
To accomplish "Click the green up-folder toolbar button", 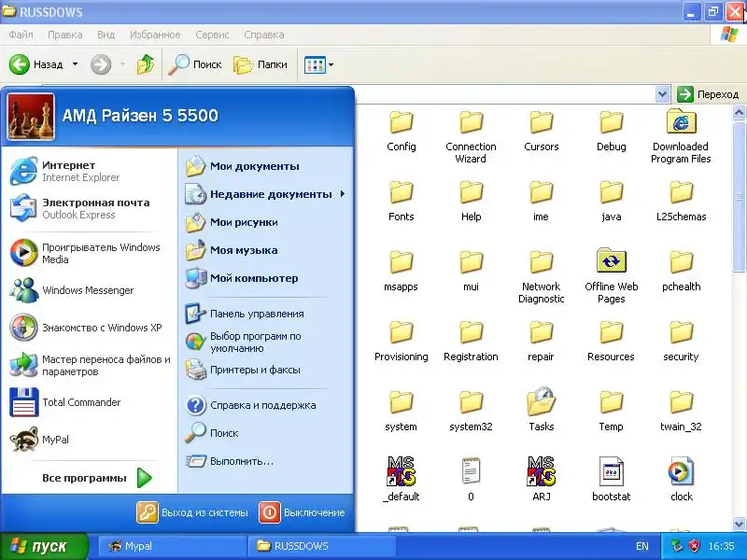I will 146,64.
